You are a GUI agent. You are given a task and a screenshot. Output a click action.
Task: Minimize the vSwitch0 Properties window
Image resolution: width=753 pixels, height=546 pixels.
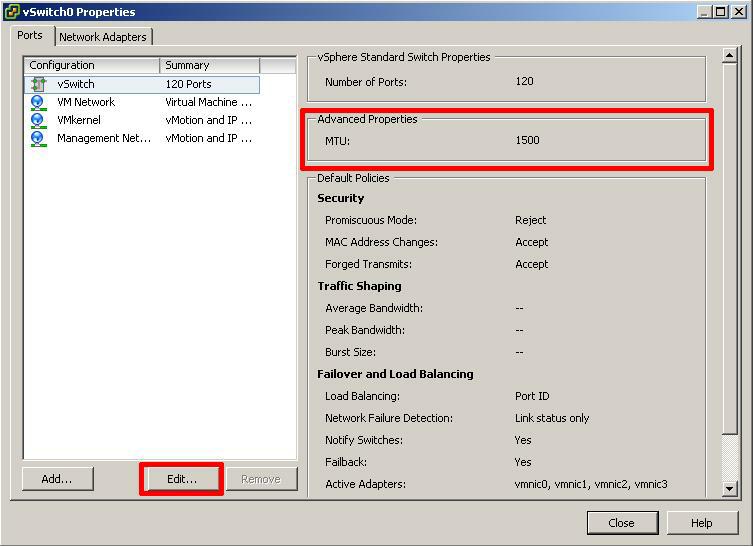point(704,12)
